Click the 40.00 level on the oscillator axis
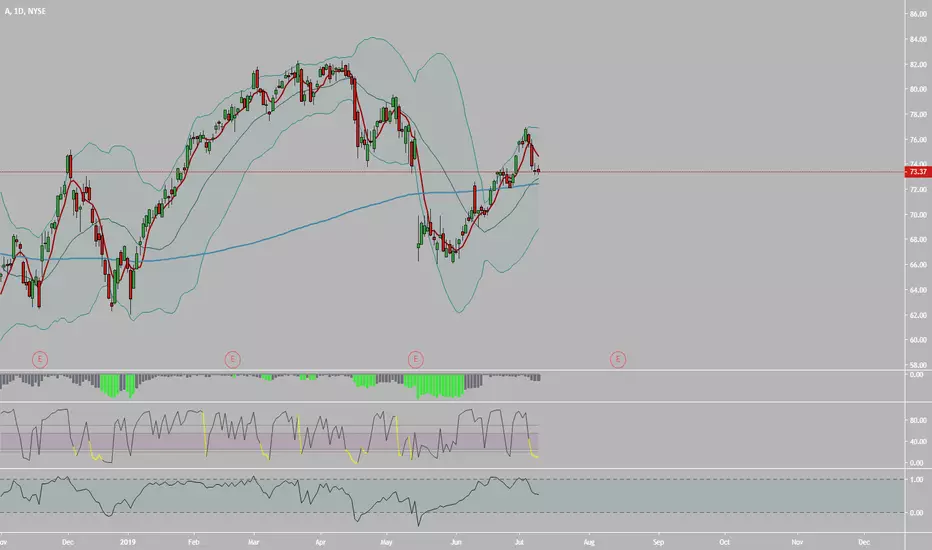This screenshot has height=550, width=932. [x=917, y=441]
